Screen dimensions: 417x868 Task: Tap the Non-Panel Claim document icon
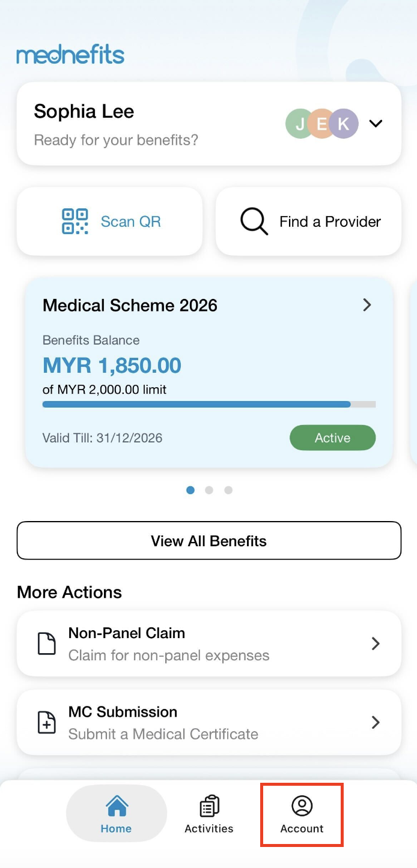point(47,643)
